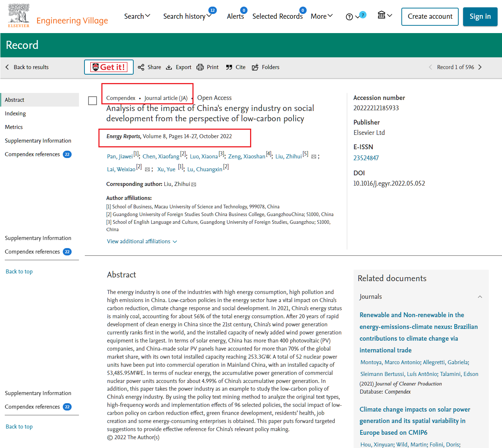Open the More dropdown menu
The image size is (502, 448).
click(x=322, y=16)
